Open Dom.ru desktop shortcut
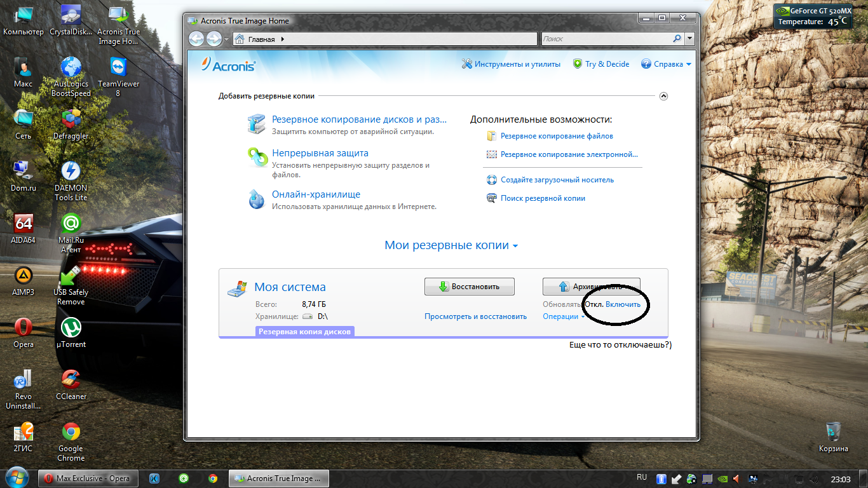Viewport: 868px width, 488px height. point(24,176)
